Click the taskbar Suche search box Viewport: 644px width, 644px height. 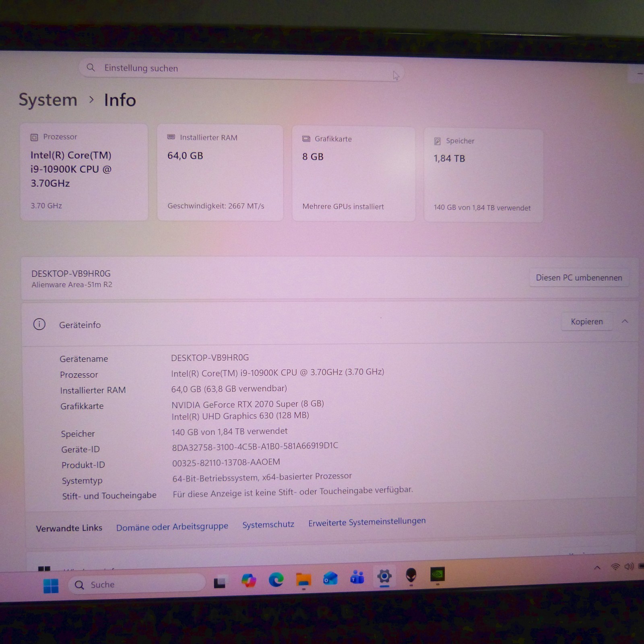[x=137, y=584]
